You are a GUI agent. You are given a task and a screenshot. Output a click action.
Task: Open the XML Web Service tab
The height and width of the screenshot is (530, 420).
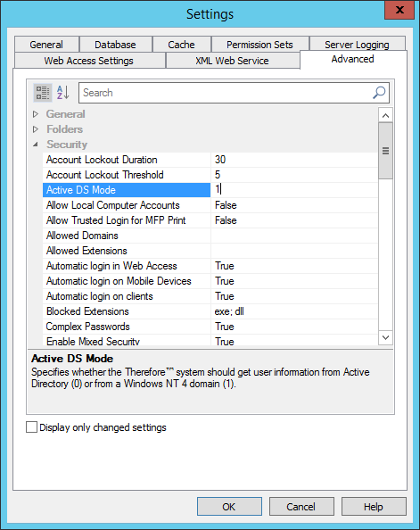[233, 61]
